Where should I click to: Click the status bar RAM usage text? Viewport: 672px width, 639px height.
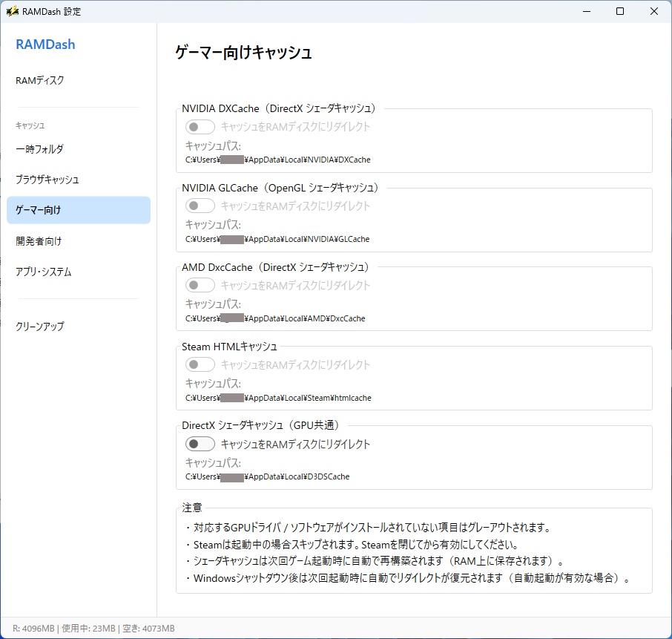coord(93,629)
